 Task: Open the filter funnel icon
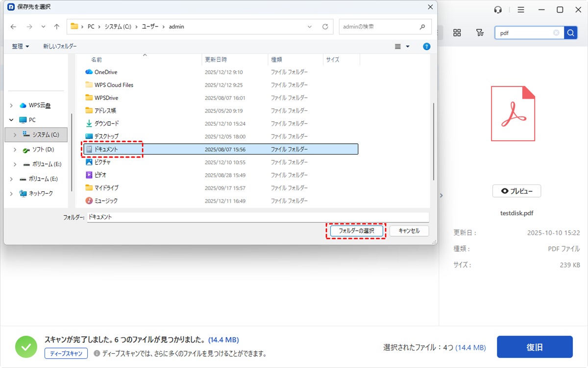coord(480,32)
